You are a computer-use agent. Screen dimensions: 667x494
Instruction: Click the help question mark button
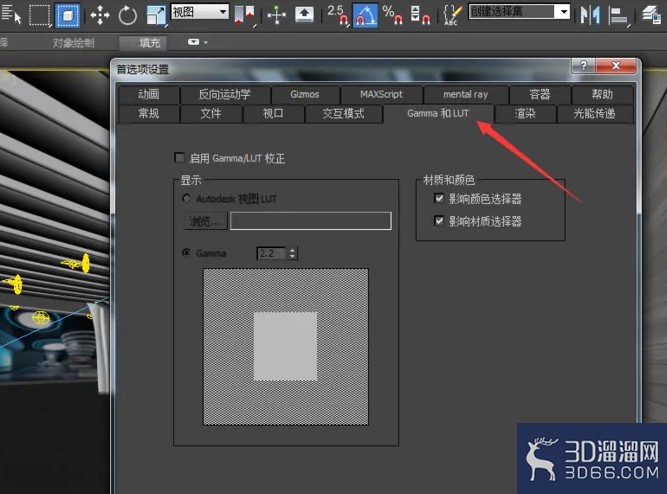click(x=583, y=66)
